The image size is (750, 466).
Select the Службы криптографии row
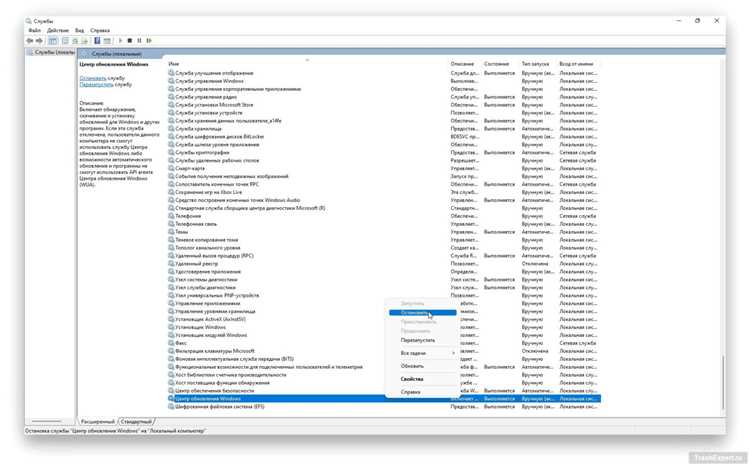pyautogui.click(x=383, y=153)
